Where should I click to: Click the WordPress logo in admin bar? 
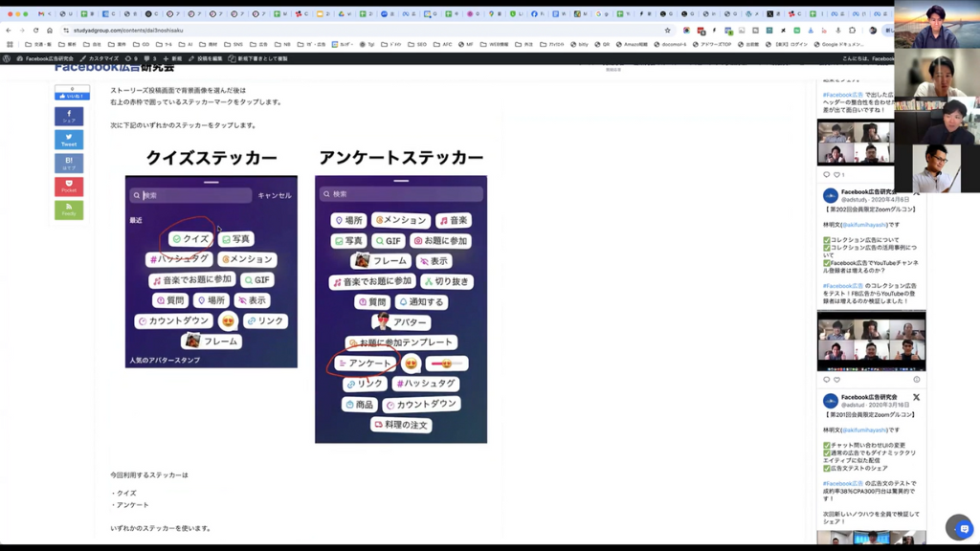pyautogui.click(x=7, y=58)
